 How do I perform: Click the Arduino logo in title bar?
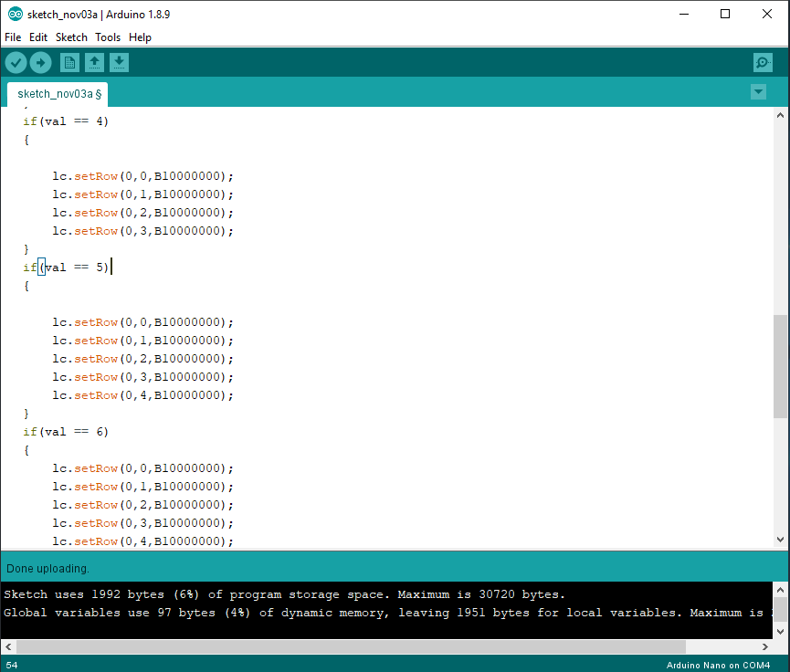[x=16, y=14]
